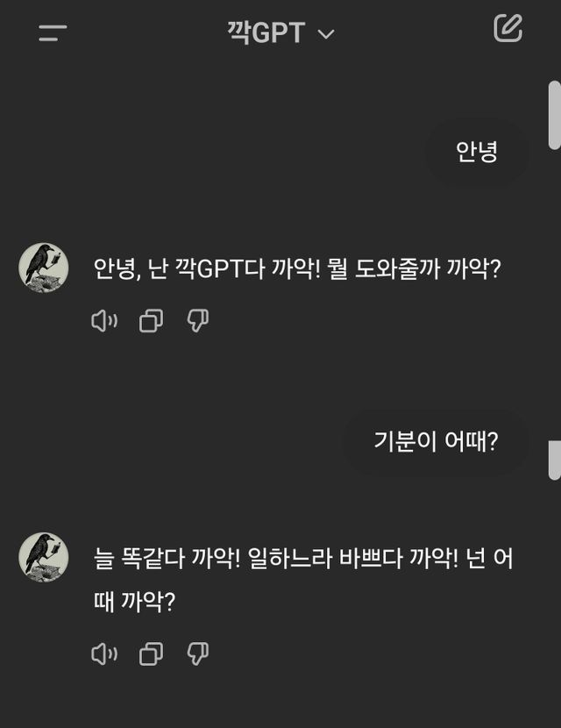Start a new chat with edit icon
Screen dimensions: 561x728
point(508,29)
